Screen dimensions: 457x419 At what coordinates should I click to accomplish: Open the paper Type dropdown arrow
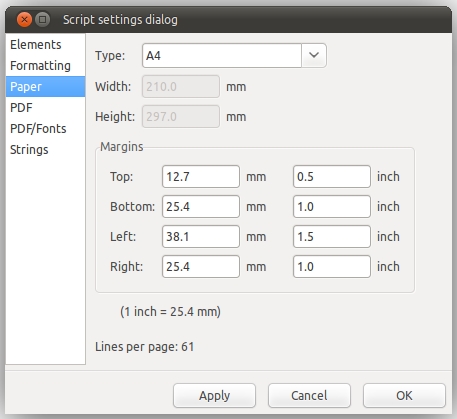314,55
